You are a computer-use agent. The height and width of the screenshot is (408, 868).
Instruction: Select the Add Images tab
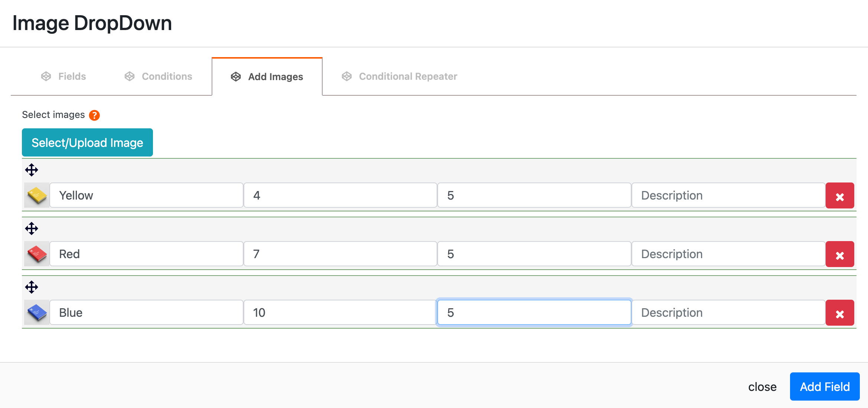click(267, 77)
